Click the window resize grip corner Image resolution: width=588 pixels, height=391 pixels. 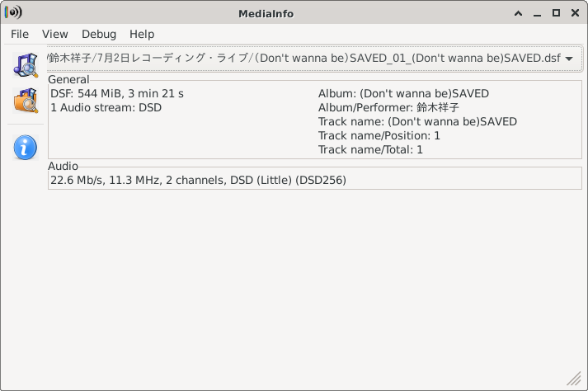[576, 379]
